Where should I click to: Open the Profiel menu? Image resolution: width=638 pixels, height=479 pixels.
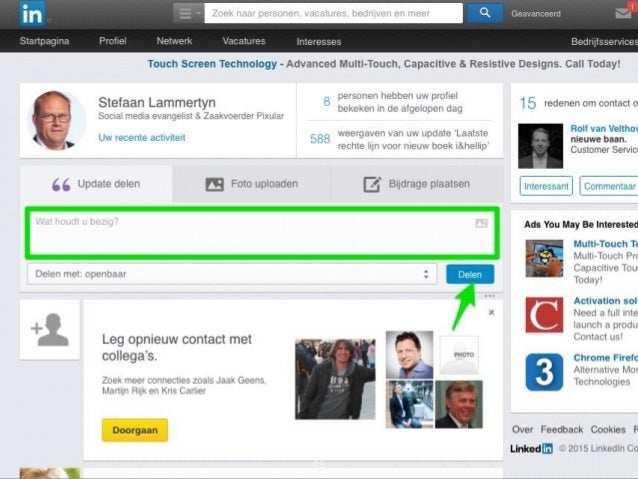click(113, 41)
